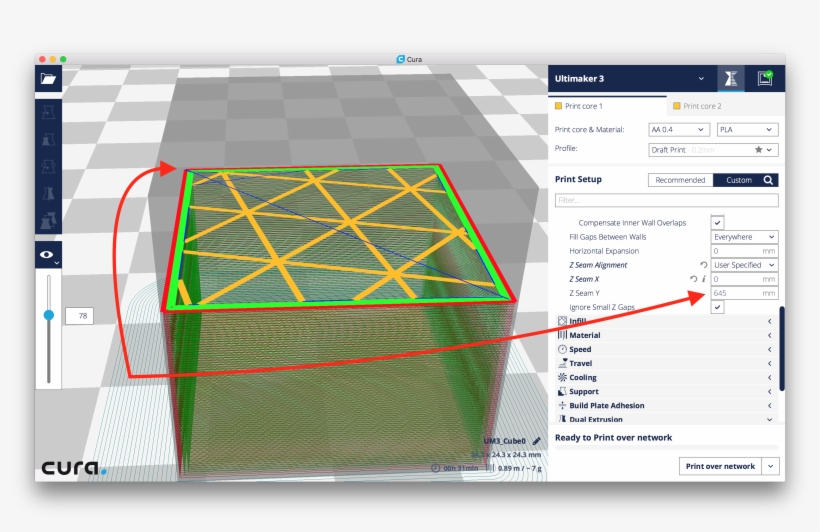Switch to Recommended print setup mode

click(680, 180)
